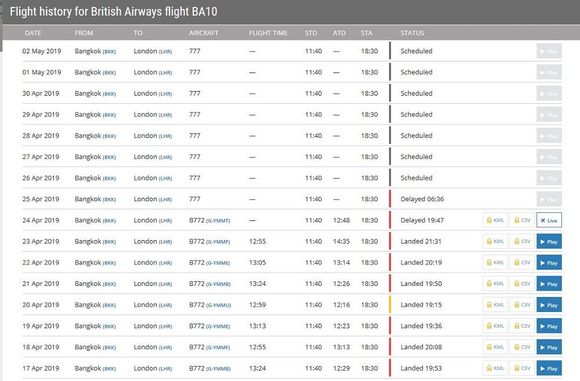Play the 23 Apr 2019 flight

549,242
